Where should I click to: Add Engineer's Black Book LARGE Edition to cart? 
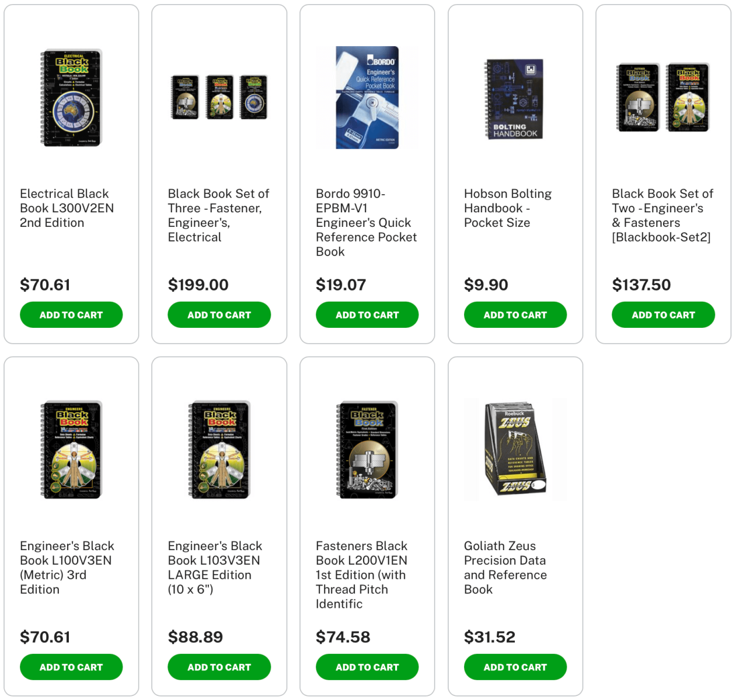click(219, 667)
